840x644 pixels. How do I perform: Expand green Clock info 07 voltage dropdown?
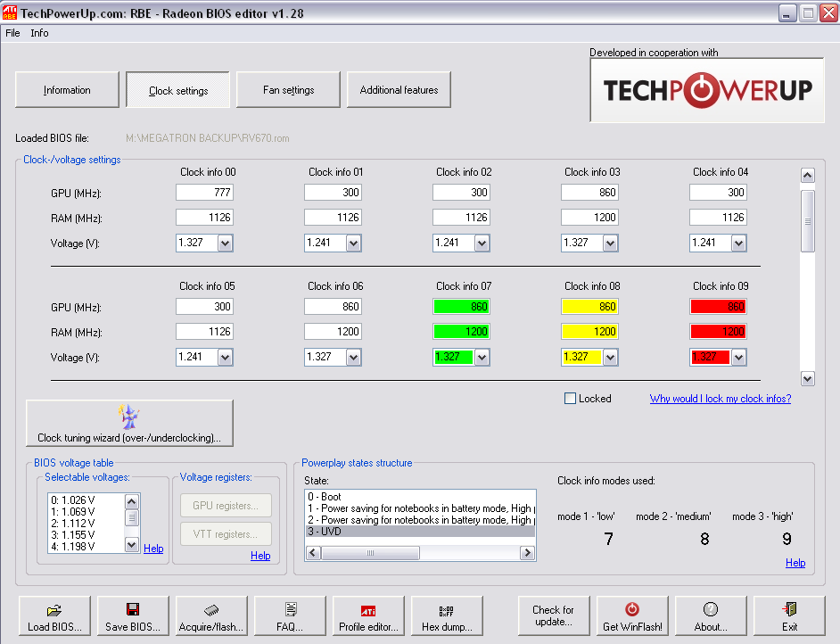pos(482,357)
